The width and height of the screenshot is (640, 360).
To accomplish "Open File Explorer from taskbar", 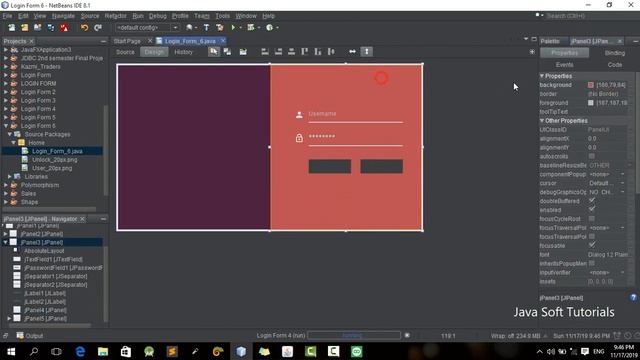I will (x=103, y=351).
